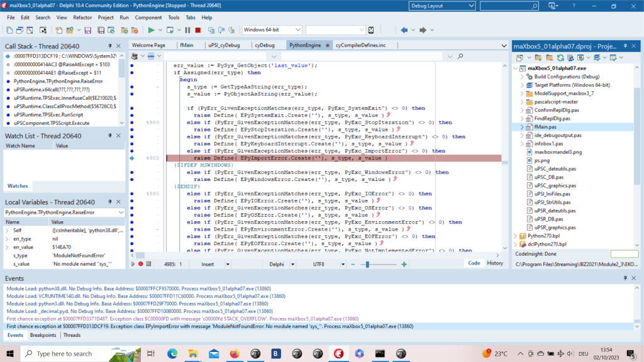The height and width of the screenshot is (362, 644).
Task: Switch to Breakpoints tab in Events panel
Action: pyautogui.click(x=43, y=335)
